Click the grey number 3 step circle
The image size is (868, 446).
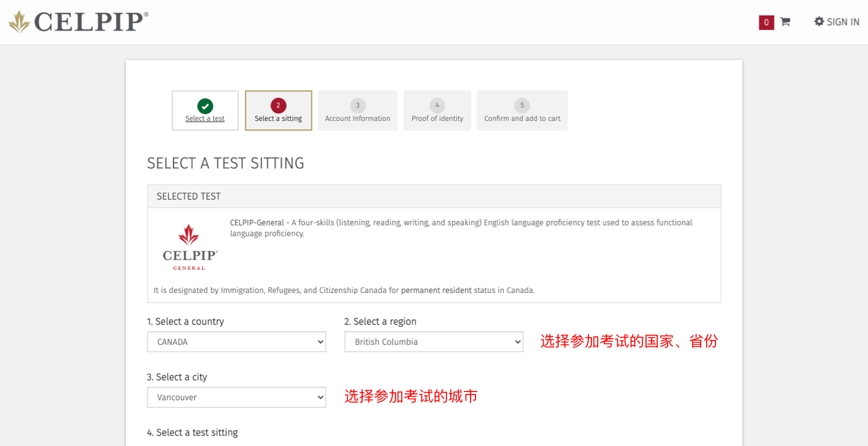point(358,105)
